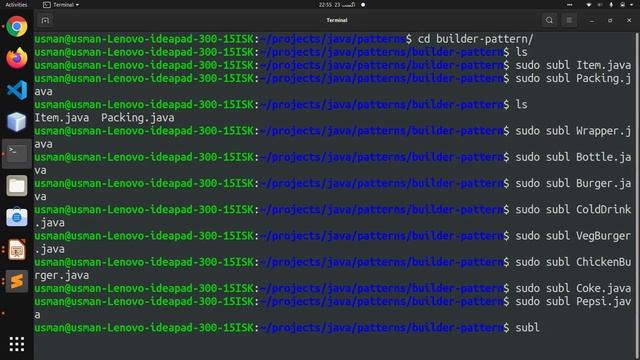The width and height of the screenshot is (640, 360).
Task: Close the Terminal window
Action: [629, 20]
